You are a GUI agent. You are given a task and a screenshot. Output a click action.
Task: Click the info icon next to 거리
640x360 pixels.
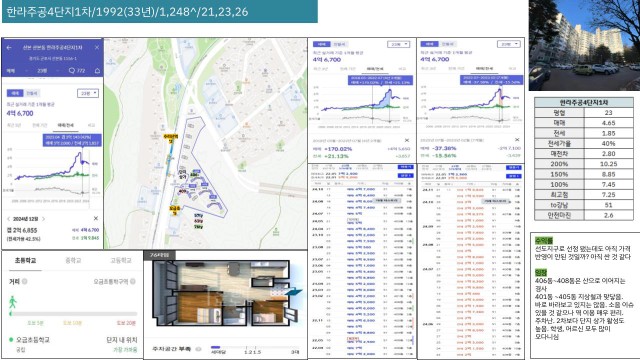pos(25,281)
